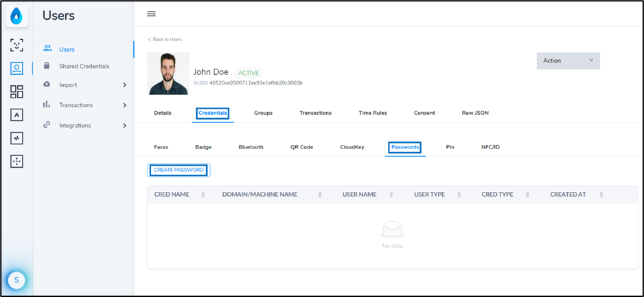This screenshot has height=297, width=644.
Task: Open the activity pulse sidebar icon
Action: pos(17,139)
